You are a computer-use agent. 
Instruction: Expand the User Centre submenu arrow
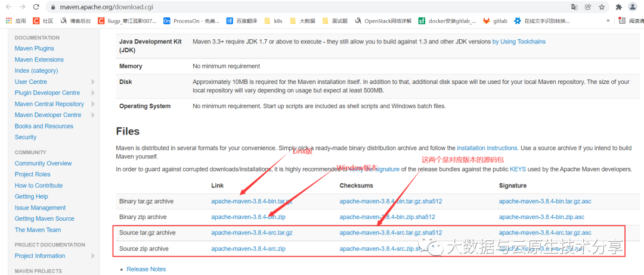tap(93, 82)
